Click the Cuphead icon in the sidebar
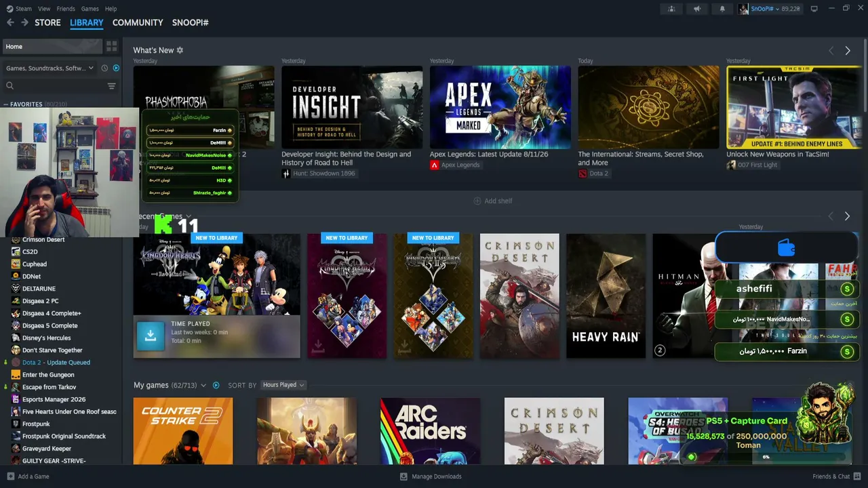The width and height of the screenshot is (868, 488). [16, 264]
